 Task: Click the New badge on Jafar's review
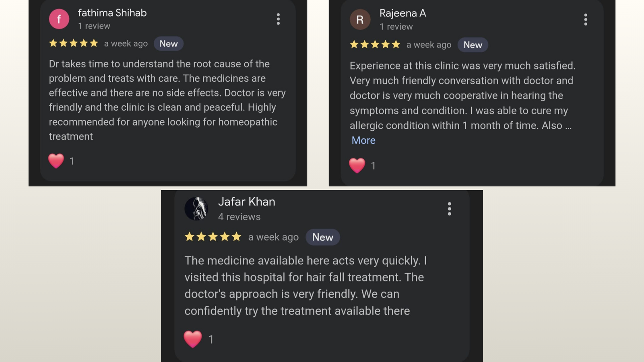[323, 237]
